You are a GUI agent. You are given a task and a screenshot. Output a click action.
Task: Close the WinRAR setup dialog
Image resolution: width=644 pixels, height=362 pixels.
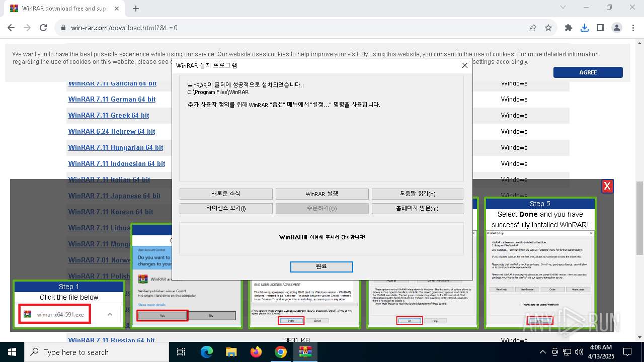[465, 65]
